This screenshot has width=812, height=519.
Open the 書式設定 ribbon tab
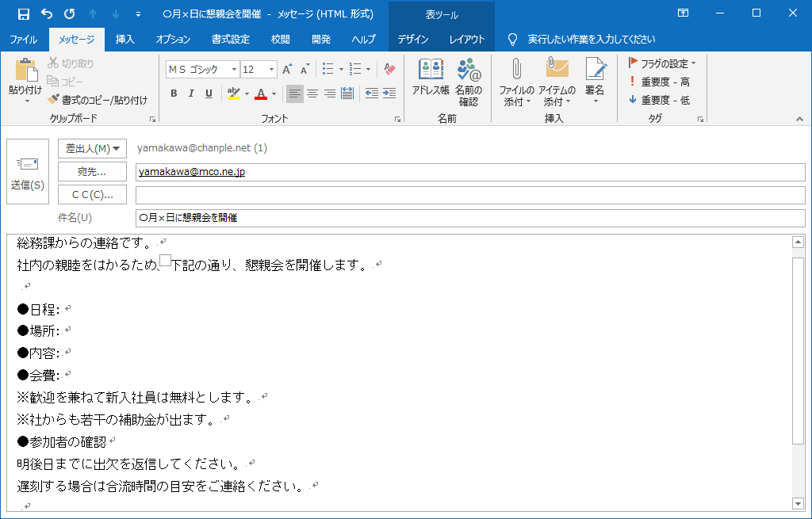click(x=230, y=40)
